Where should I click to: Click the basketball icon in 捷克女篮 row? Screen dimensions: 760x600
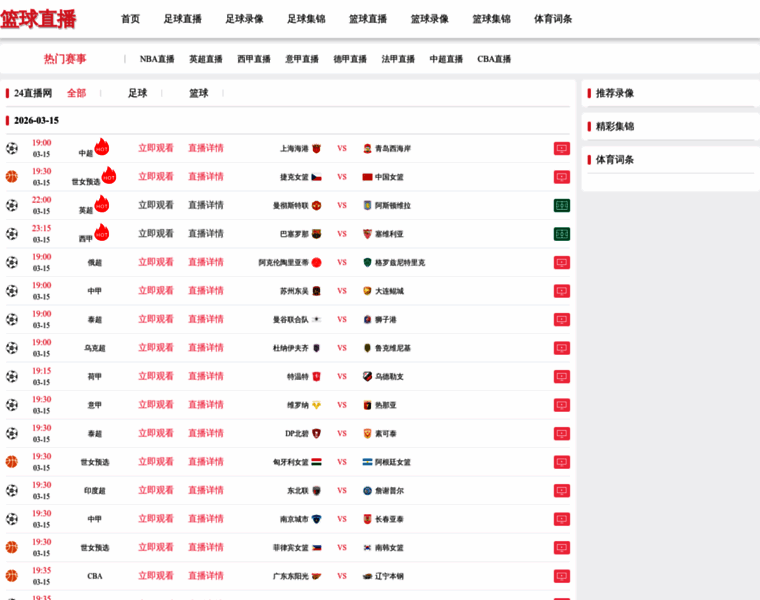coord(12,177)
